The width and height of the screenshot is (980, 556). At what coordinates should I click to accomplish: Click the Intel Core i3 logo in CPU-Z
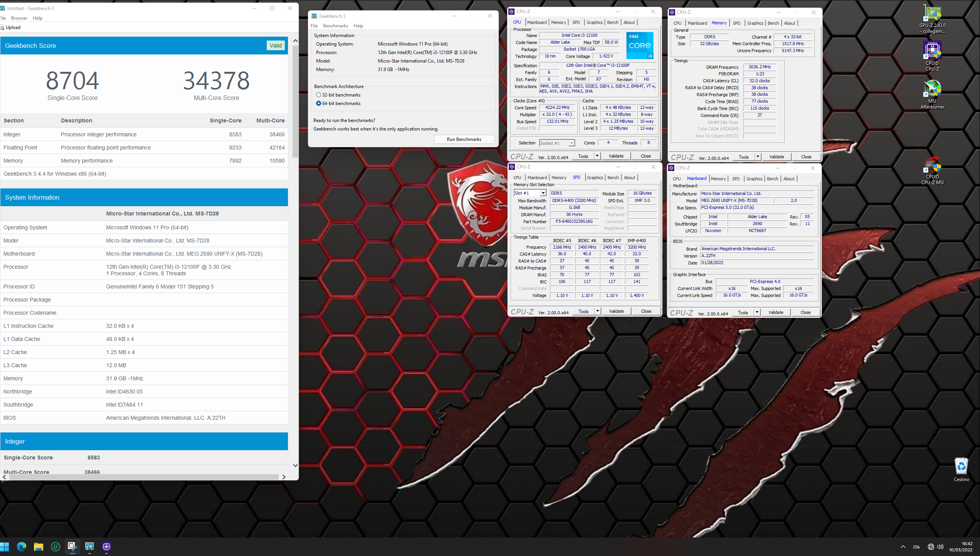(640, 46)
